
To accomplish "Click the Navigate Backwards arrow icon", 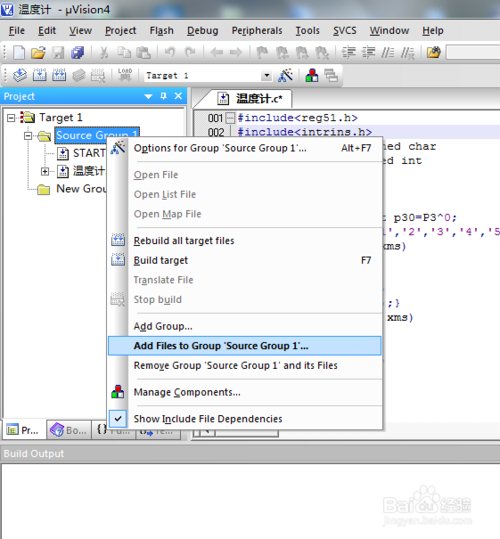I will click(x=216, y=53).
